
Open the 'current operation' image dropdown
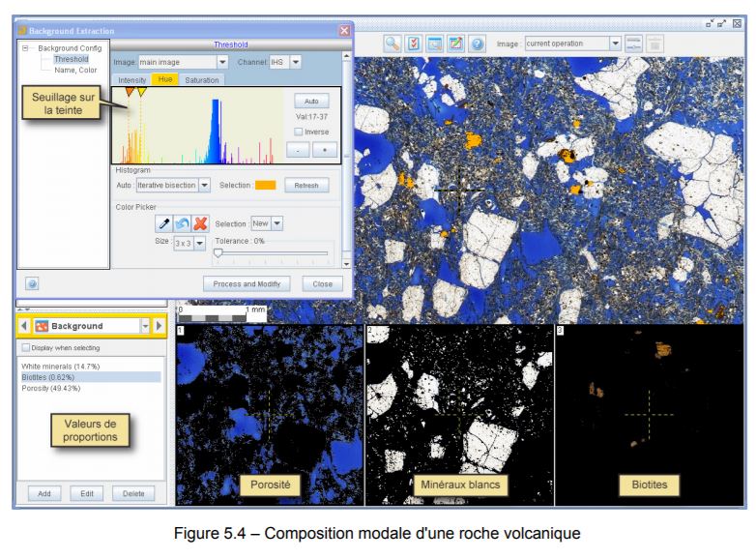[615, 44]
